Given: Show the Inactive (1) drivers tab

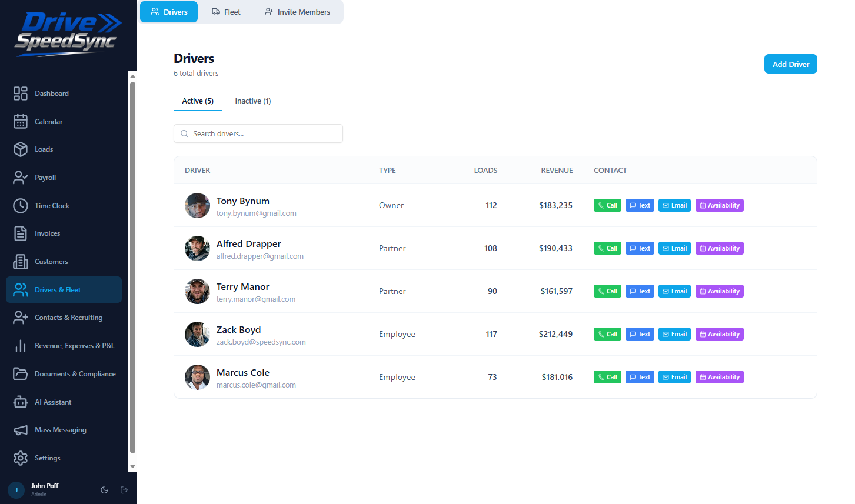Looking at the screenshot, I should point(253,101).
